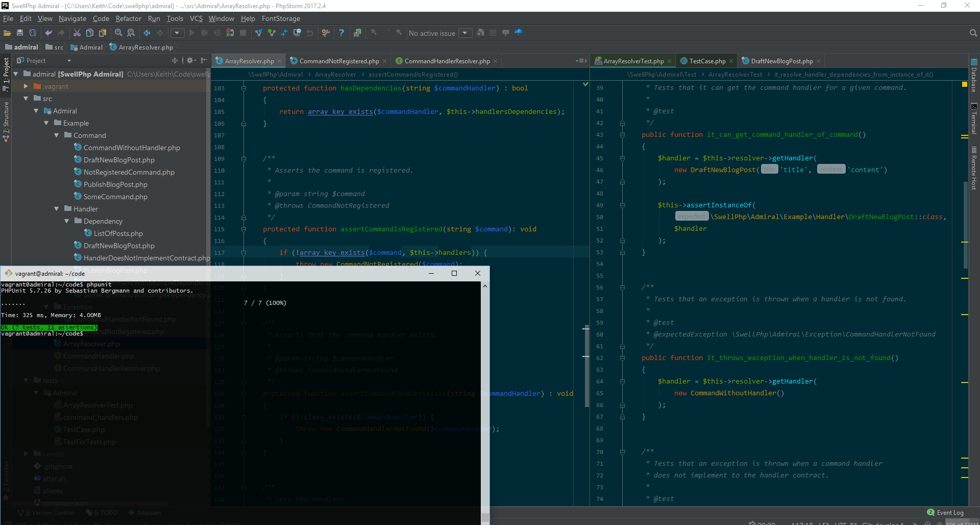Screen dimensions: 980x525
Task: Click the blue Help question mark icon
Action: [341, 33]
